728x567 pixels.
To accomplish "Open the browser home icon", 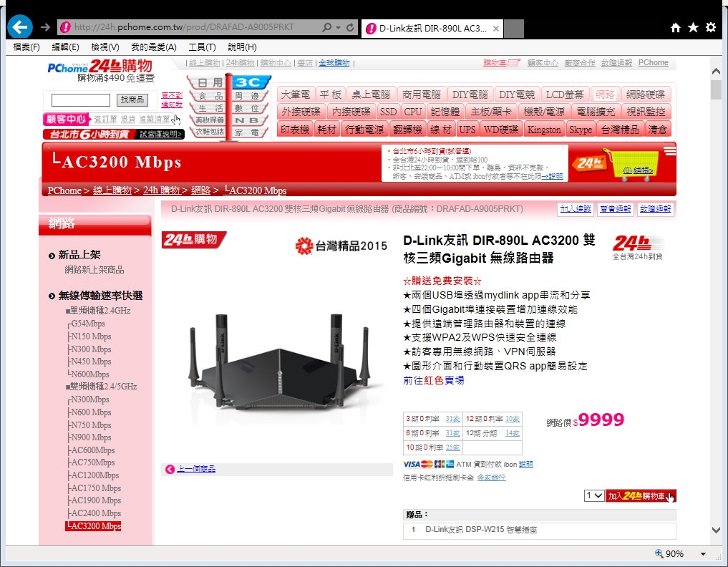I will [676, 28].
